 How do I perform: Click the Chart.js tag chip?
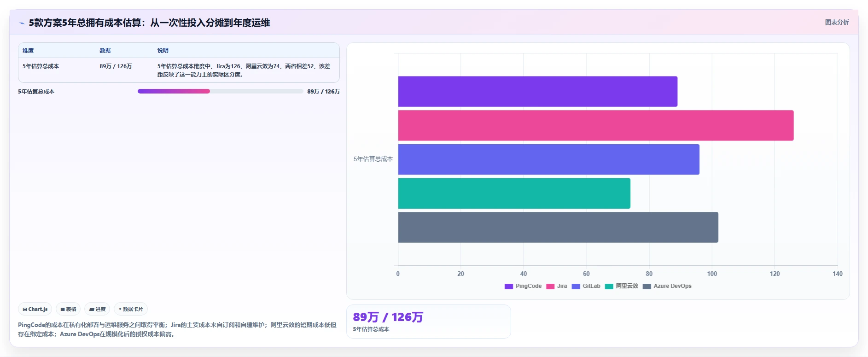pos(35,309)
